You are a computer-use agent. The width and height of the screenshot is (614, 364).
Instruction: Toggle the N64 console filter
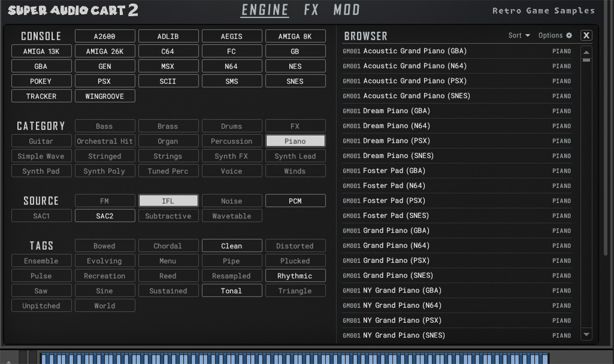(x=231, y=66)
